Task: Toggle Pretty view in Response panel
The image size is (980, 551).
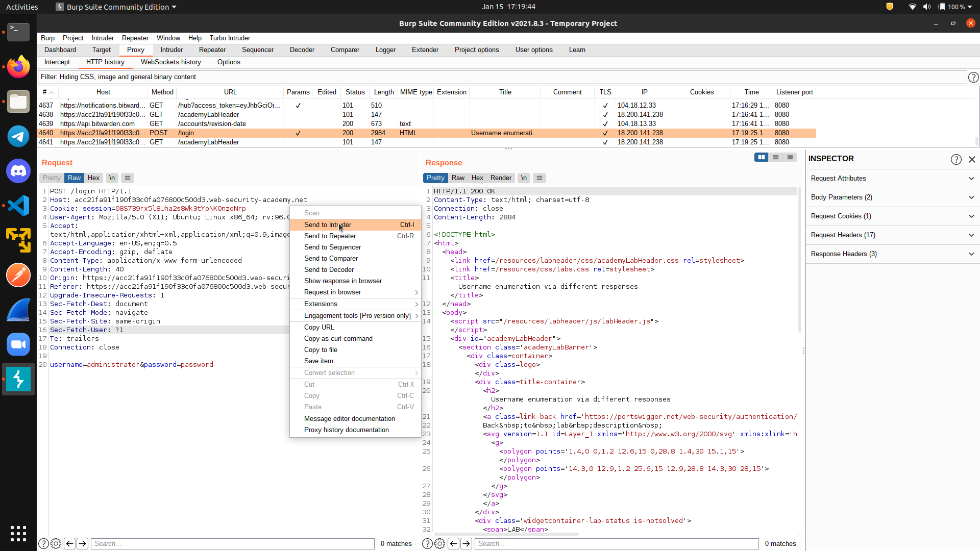Action: point(435,177)
